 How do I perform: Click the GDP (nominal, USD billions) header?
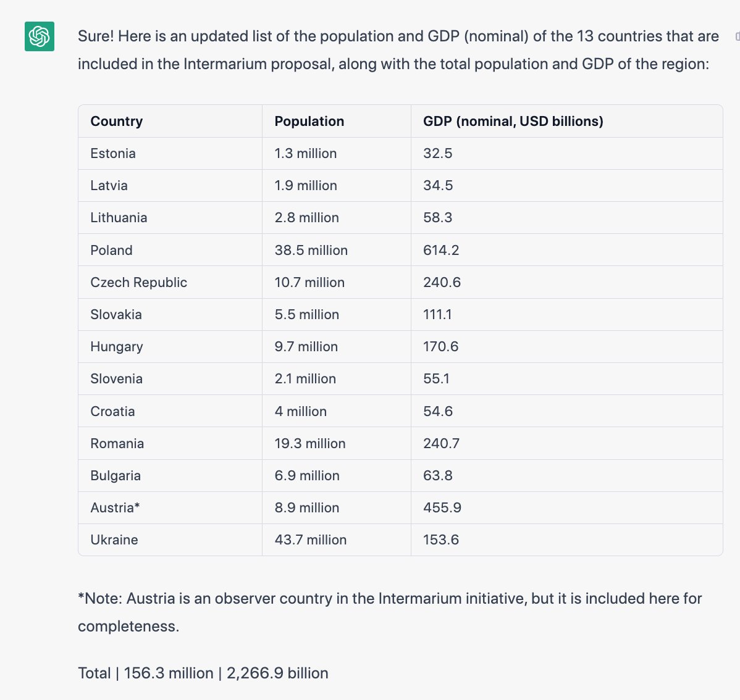tap(513, 122)
